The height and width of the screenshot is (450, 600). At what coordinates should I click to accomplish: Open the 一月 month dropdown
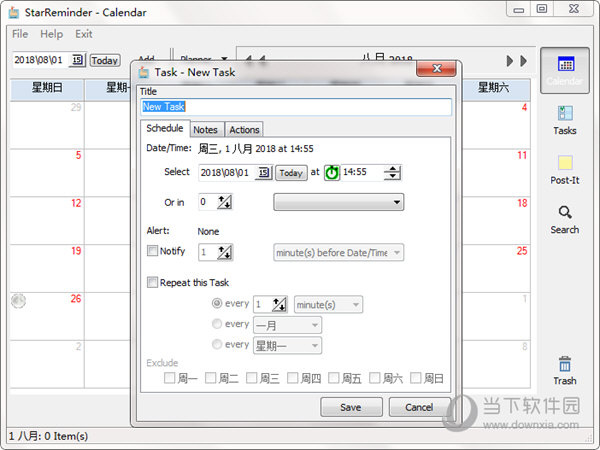[287, 325]
